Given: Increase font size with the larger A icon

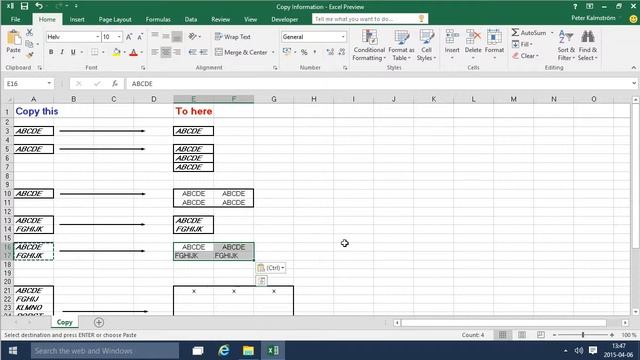Looking at the screenshot, I should pyautogui.click(x=129, y=37).
